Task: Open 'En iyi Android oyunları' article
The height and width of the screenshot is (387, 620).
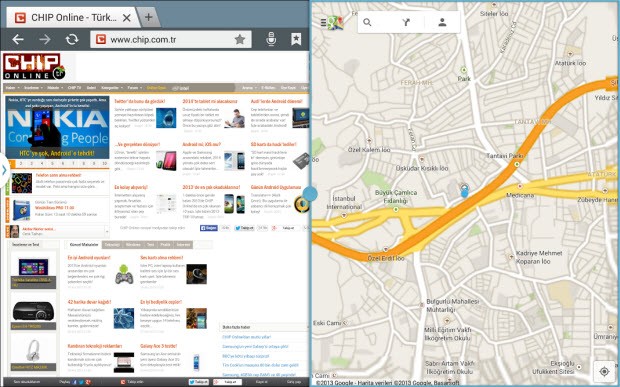Action: 89,258
